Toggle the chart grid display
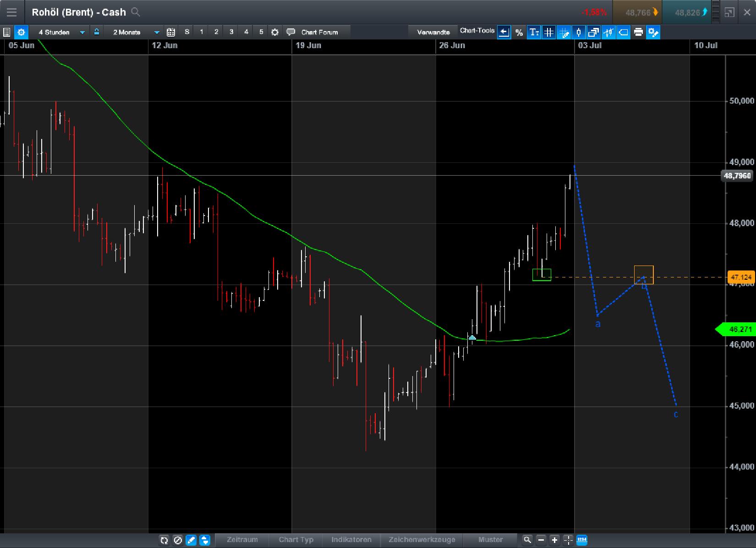Image resolution: width=756 pixels, height=548 pixels. point(549,32)
